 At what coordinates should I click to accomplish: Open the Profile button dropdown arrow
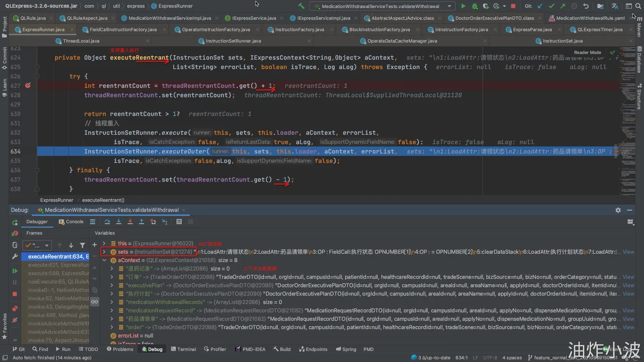[x=504, y=6]
